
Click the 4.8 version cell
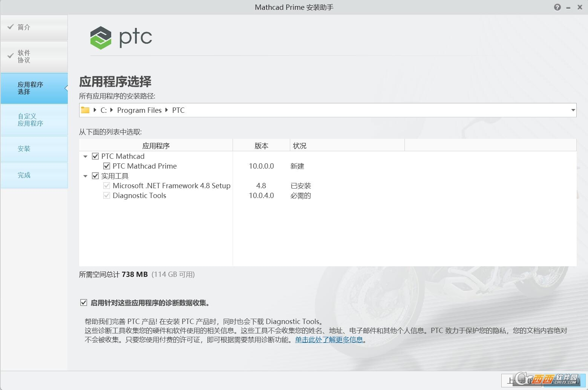(x=261, y=186)
